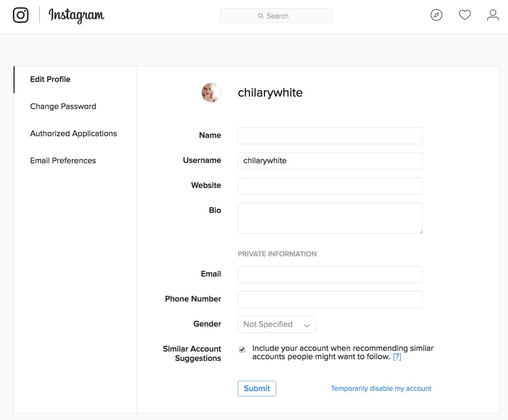Viewport: 508px width, 420px height.
Task: Click into the Name field
Action: 330,136
